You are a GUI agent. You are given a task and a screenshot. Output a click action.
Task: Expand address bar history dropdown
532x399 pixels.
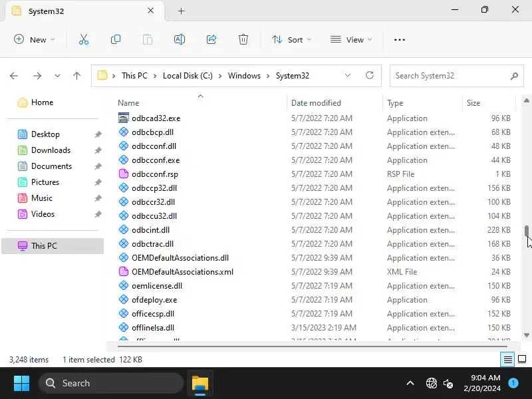[x=347, y=75]
